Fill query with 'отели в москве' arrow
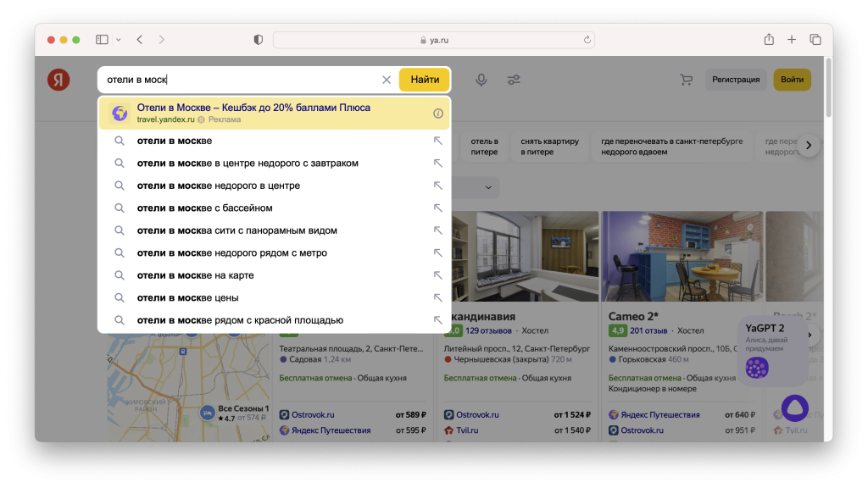 [x=438, y=141]
